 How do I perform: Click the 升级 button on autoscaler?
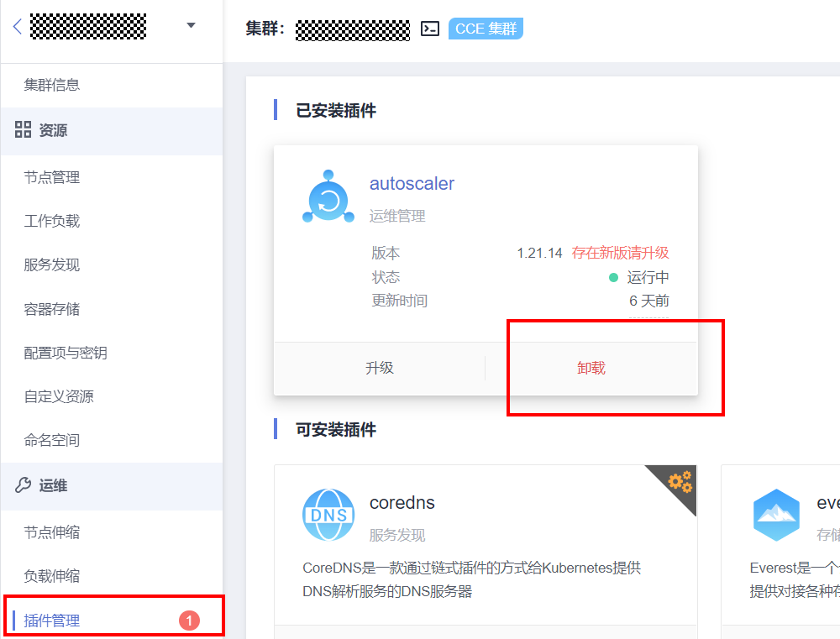pos(380,368)
